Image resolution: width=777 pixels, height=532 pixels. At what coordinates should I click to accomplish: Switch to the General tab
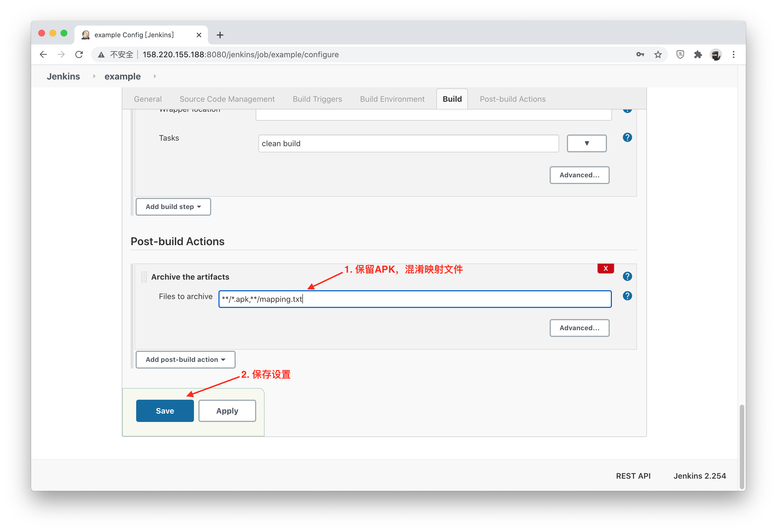[x=148, y=99]
